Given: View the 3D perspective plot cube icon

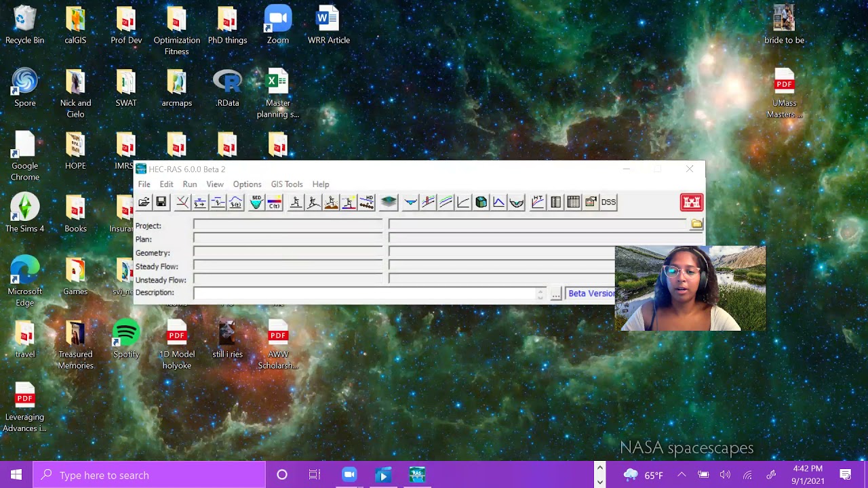Looking at the screenshot, I should (x=481, y=202).
